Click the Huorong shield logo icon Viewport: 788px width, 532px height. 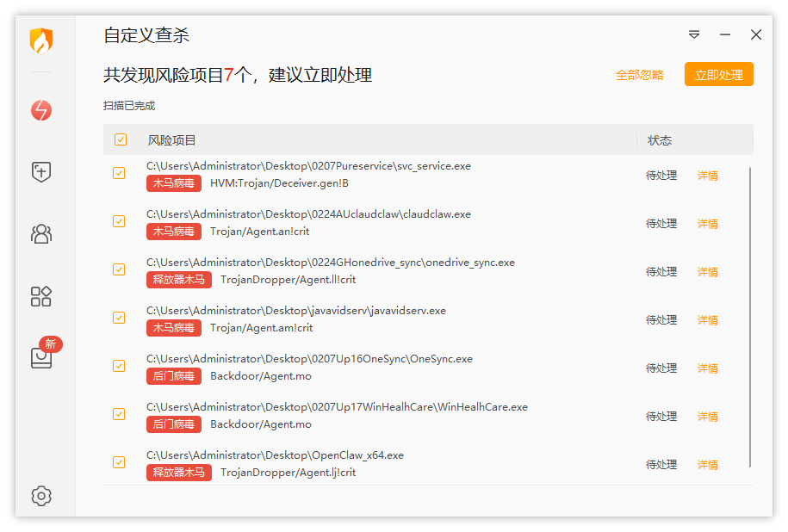41,40
